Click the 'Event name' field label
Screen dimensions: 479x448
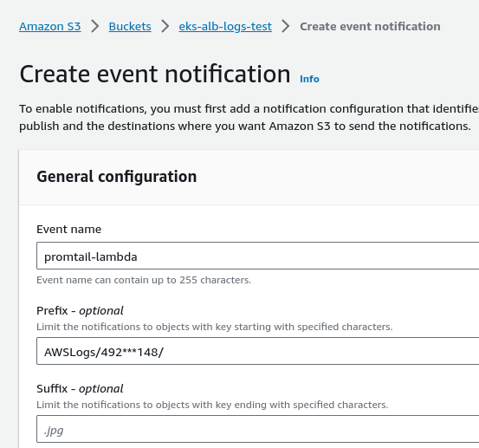(x=68, y=229)
